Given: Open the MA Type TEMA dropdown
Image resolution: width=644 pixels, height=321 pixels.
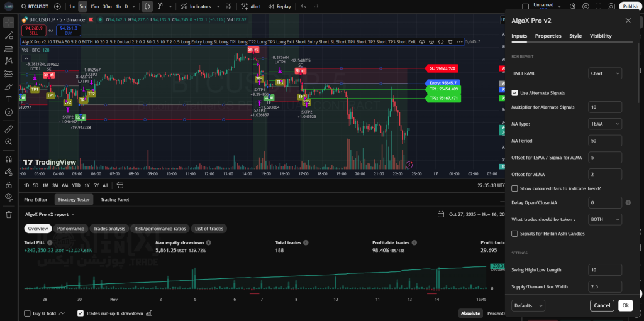Looking at the screenshot, I should (x=605, y=124).
